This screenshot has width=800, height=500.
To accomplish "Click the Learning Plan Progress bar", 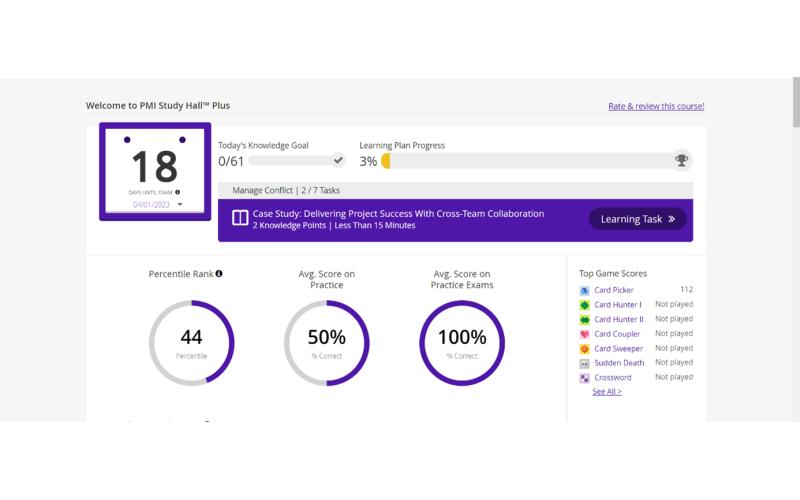I will coord(530,160).
